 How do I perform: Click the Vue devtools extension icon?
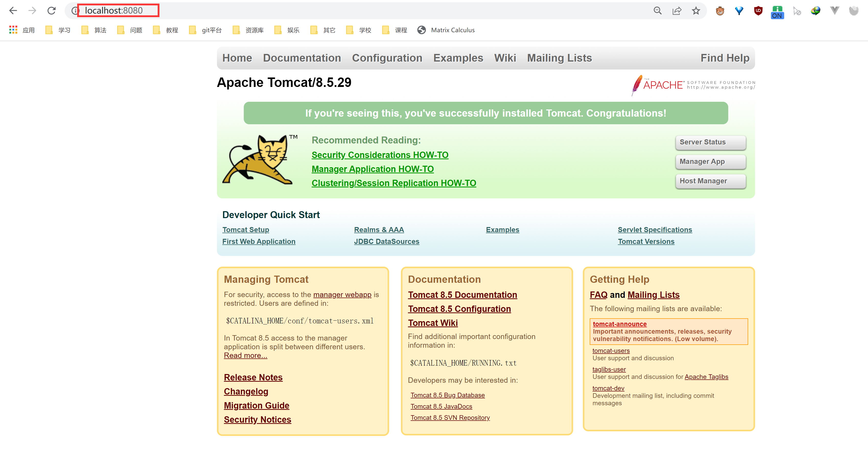835,11
